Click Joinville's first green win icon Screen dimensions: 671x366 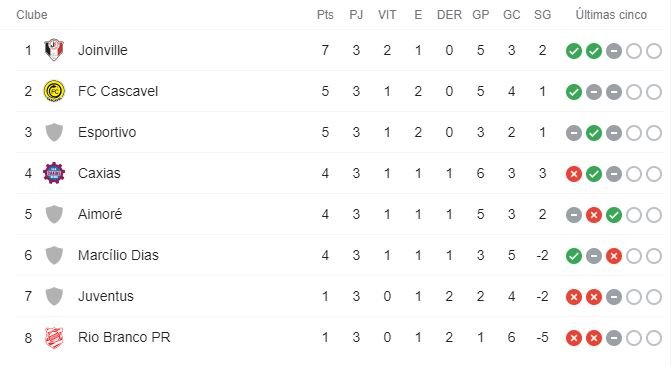pos(574,51)
